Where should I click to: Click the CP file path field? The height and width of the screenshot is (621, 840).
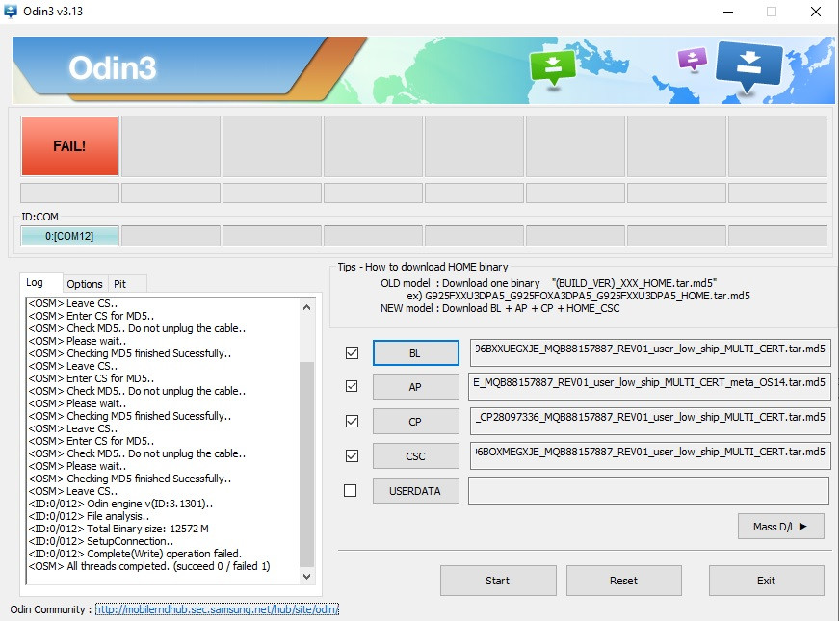pos(650,421)
